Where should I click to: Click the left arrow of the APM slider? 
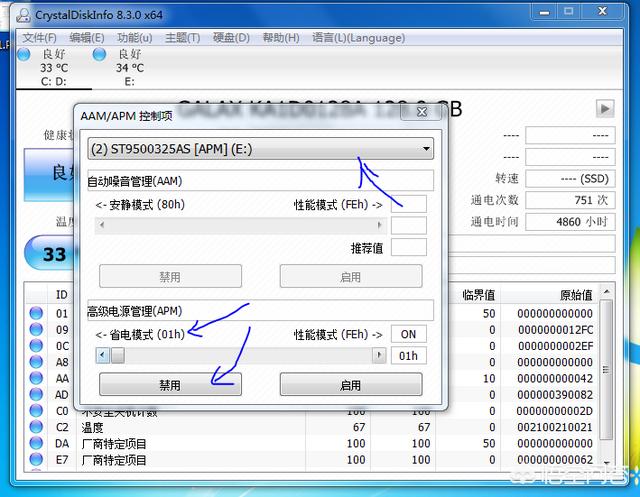102,355
